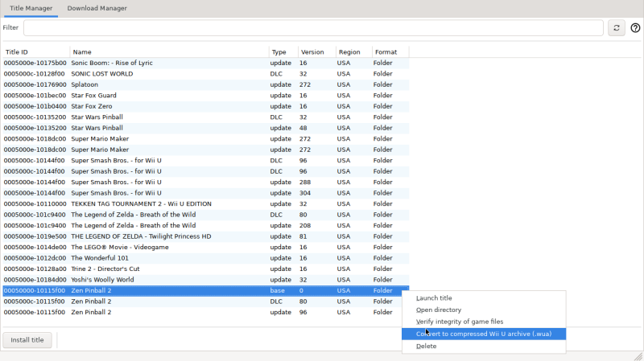Click the refresh title list icon
Screen dimensions: 644x361
[616, 28]
